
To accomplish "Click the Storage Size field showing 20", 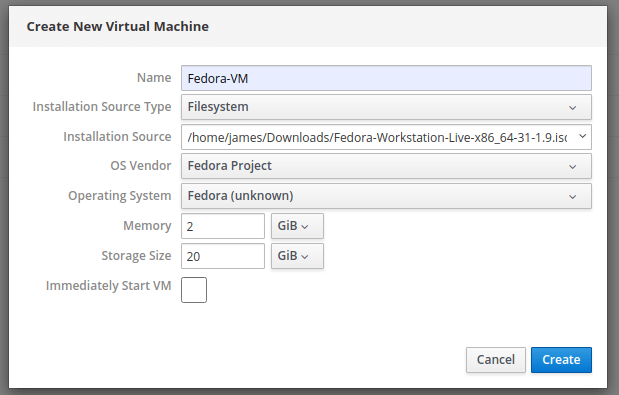I will click(223, 256).
